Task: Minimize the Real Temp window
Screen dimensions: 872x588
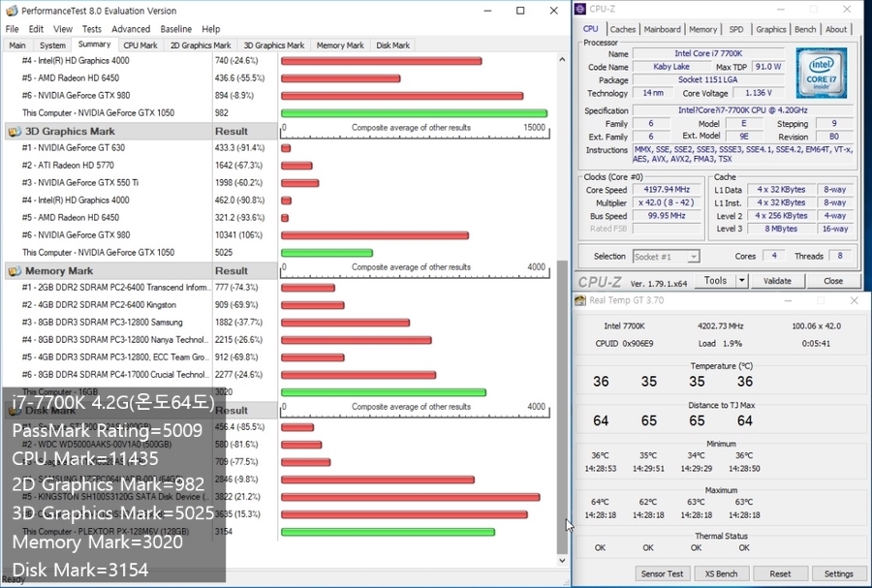Action: [x=788, y=300]
